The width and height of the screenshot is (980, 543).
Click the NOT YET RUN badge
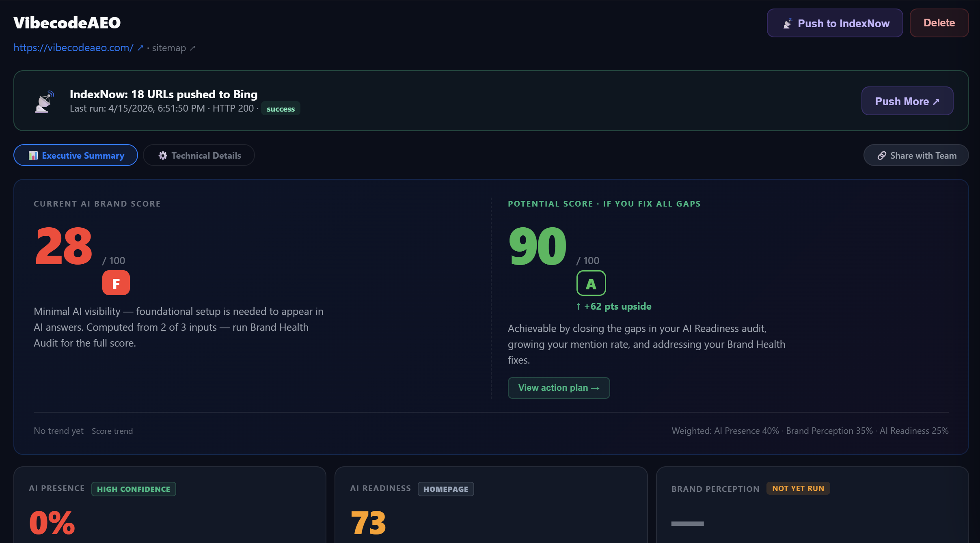[798, 488]
